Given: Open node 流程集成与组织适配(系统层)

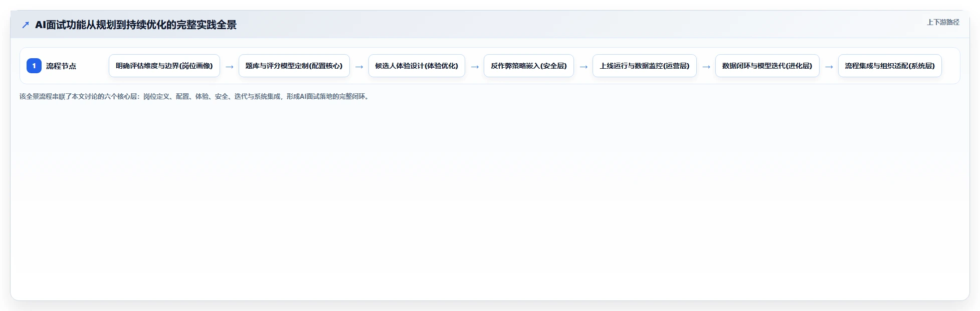Looking at the screenshot, I should (890, 66).
